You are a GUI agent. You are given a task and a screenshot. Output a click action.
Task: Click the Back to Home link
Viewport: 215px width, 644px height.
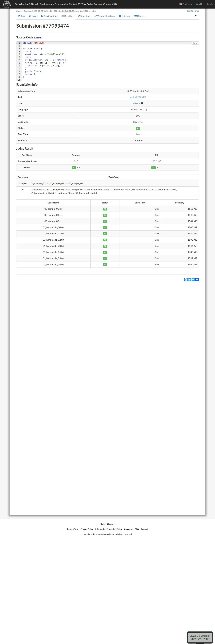[x=192, y=11]
